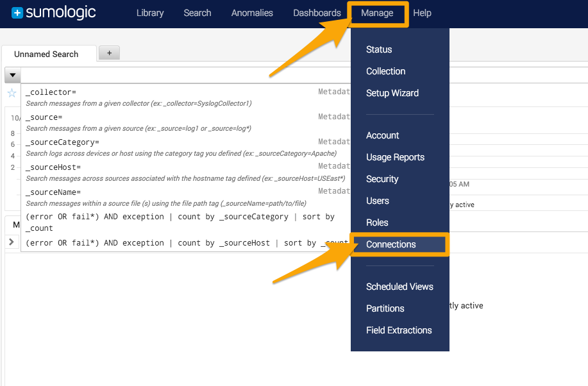
Task: Open the Manage menu
Action: click(x=378, y=13)
